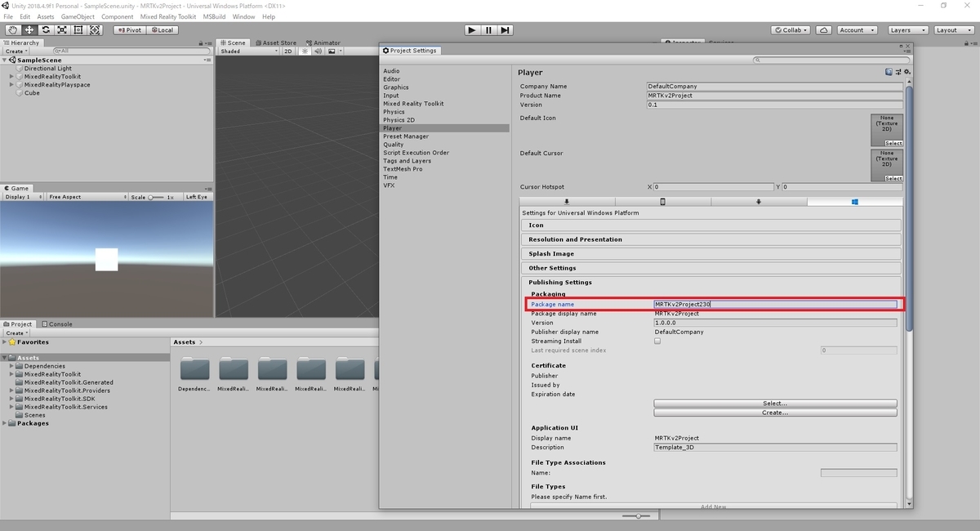Click the Step frame button
The image size is (980, 531).
point(506,30)
